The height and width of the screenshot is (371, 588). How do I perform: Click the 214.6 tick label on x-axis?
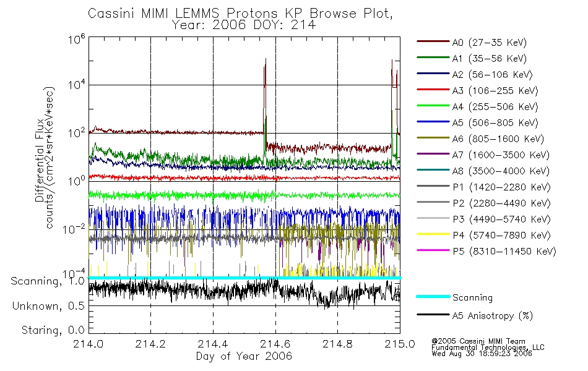[275, 344]
